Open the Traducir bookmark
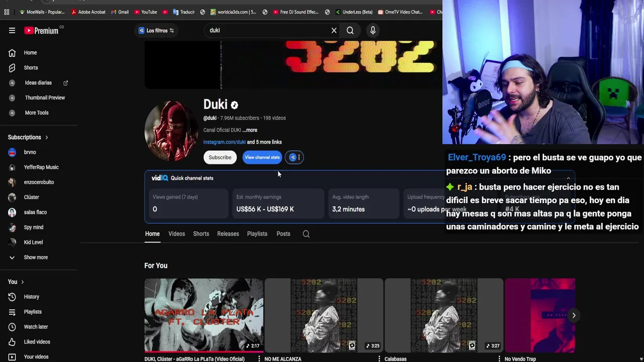The width and height of the screenshot is (644, 362). [x=184, y=12]
